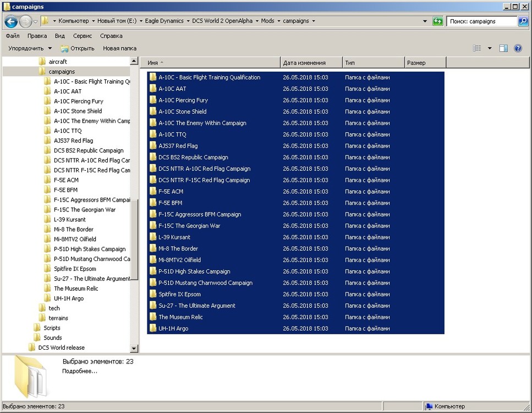Sort by the Размер column header
Image resolution: width=532 pixels, height=413 pixels.
tap(425, 62)
